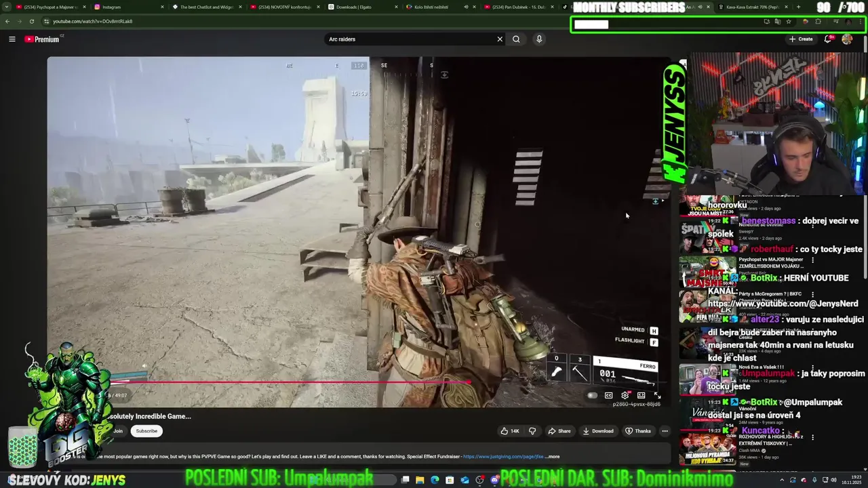Clear the 'Arc raiders' search text
The width and height of the screenshot is (868, 488).
(500, 39)
